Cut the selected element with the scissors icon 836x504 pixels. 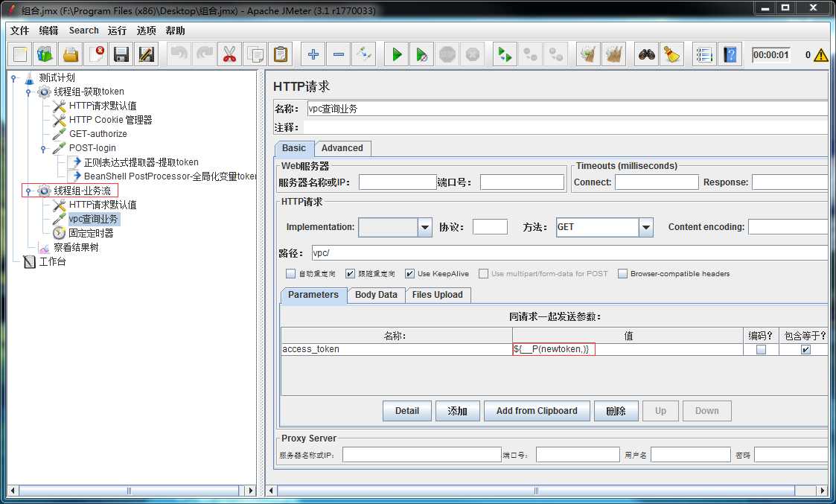click(x=229, y=54)
